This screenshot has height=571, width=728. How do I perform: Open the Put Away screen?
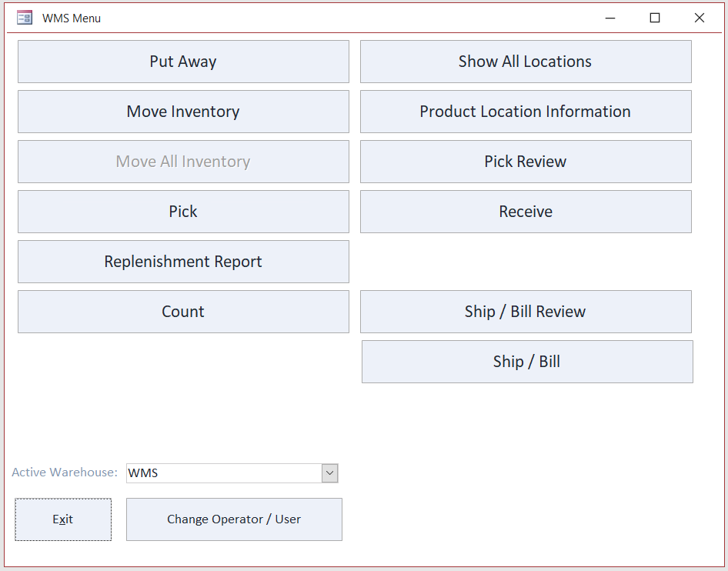coord(183,62)
